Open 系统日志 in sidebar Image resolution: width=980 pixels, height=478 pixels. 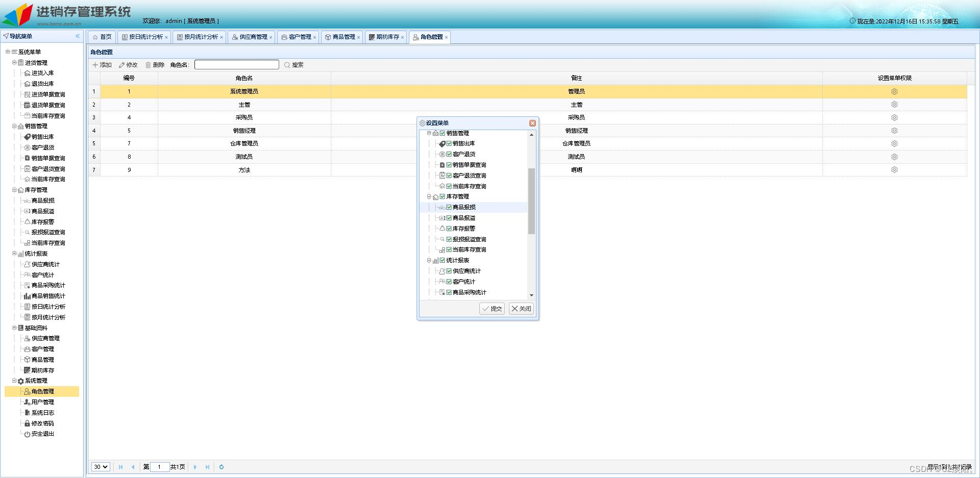42,413
